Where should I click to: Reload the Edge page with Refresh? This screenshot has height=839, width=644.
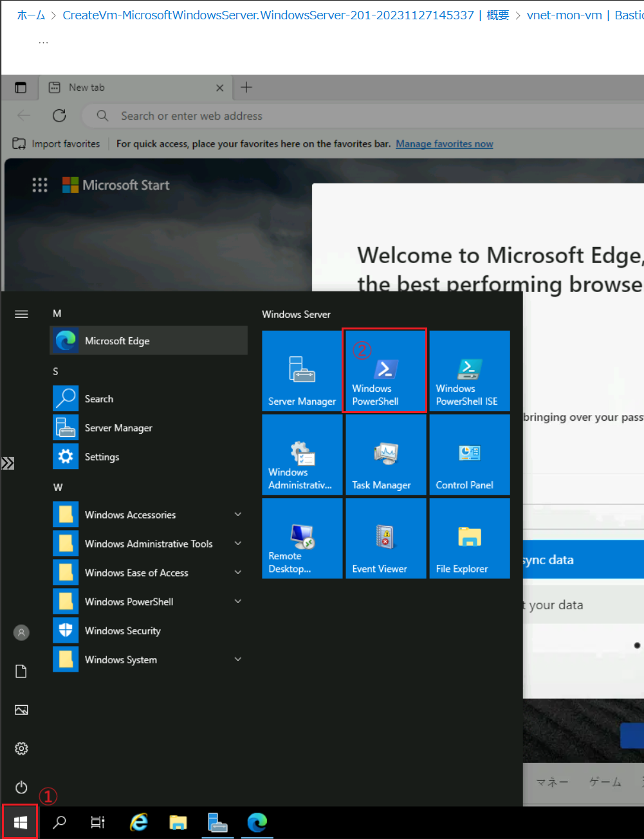[x=59, y=116]
